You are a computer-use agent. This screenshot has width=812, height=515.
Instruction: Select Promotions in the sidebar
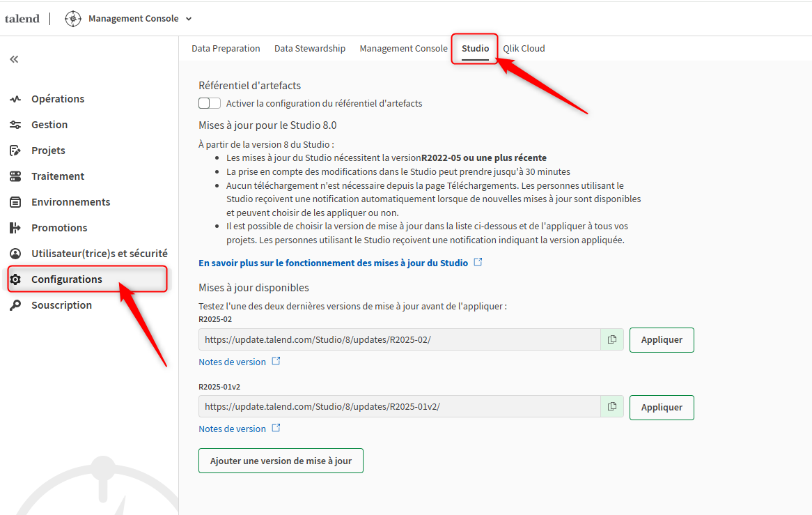click(x=59, y=227)
